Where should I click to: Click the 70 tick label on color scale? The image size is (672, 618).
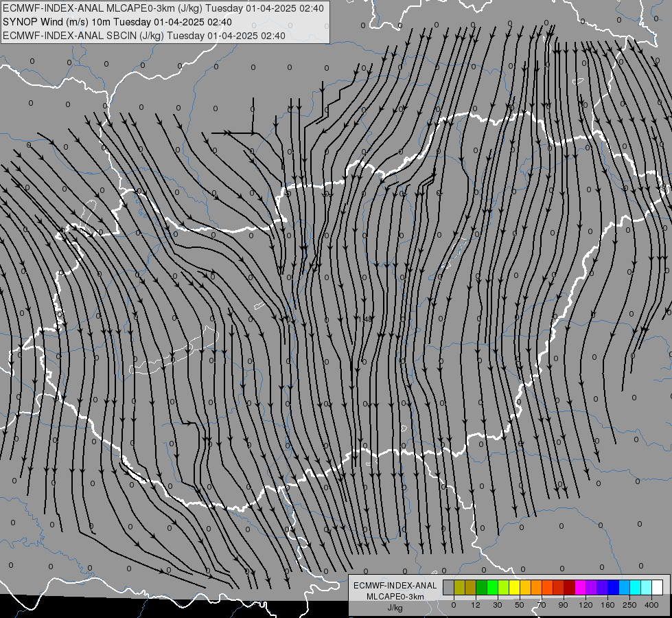coord(542,605)
